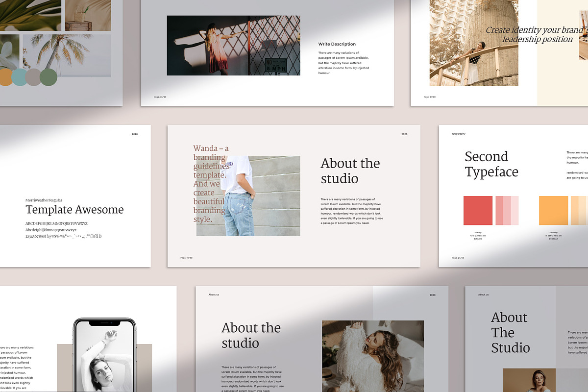Click the lowercase 'Abcdefghijklmnopqrstuvwxyz' sample line
This screenshot has height=392, width=588.
pyautogui.click(x=51, y=230)
